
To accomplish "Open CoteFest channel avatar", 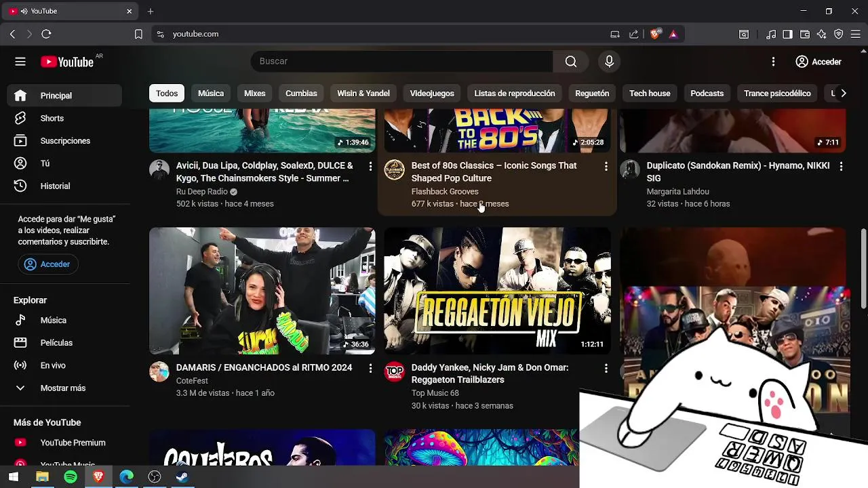I will pos(159,371).
